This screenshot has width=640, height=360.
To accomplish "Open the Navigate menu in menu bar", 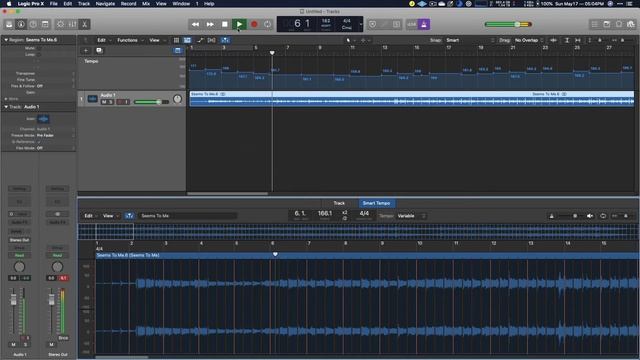I will [105, 4].
